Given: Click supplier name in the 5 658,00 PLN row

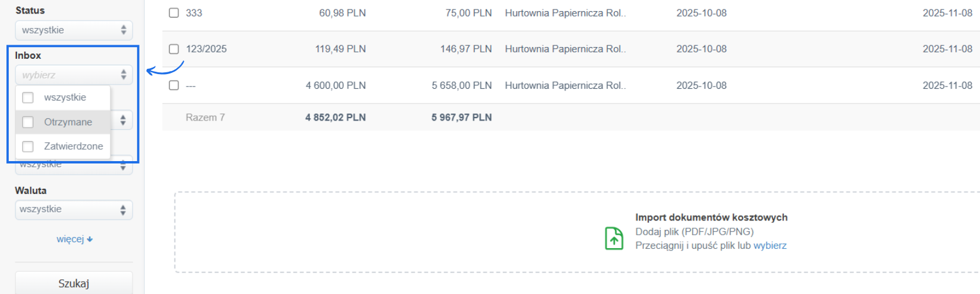Looking at the screenshot, I should [x=565, y=85].
